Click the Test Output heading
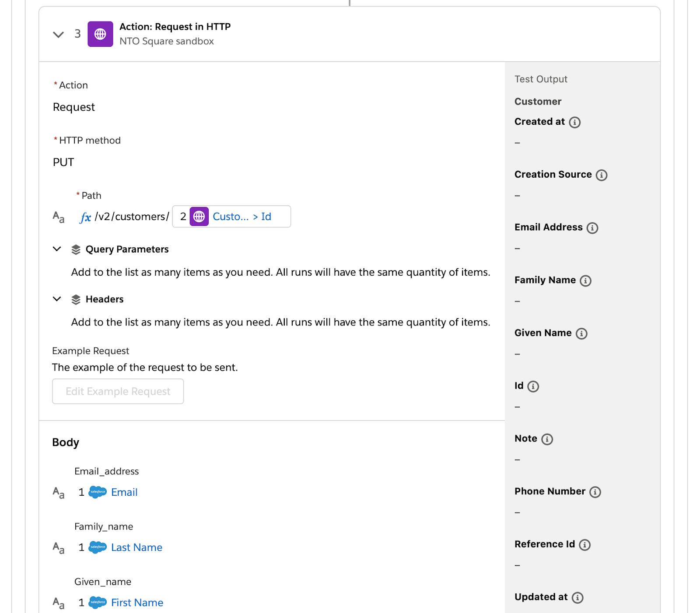Viewport: 700px width, 613px height. tap(541, 79)
